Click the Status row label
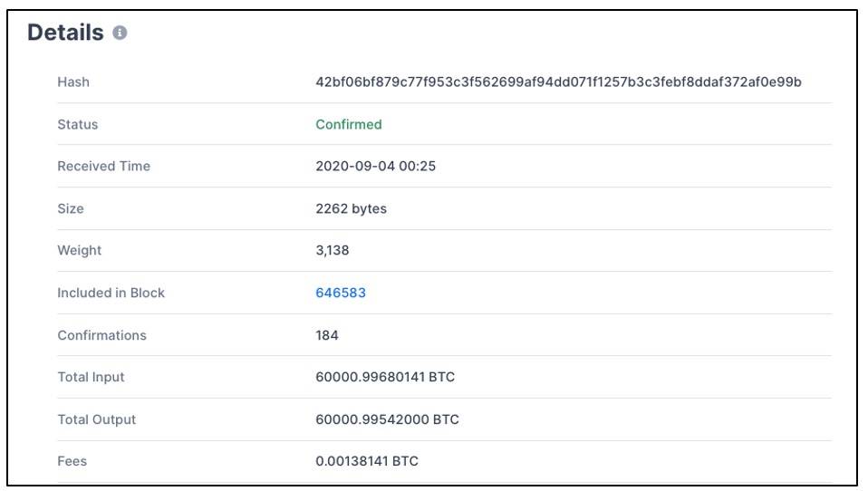This screenshot has width=868, height=491. 77,124
